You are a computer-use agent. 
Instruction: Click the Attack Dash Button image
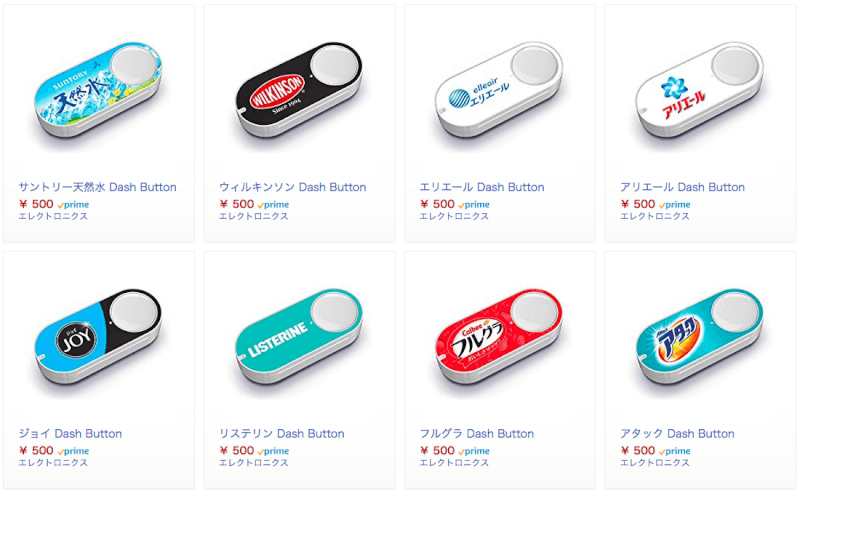(x=700, y=337)
